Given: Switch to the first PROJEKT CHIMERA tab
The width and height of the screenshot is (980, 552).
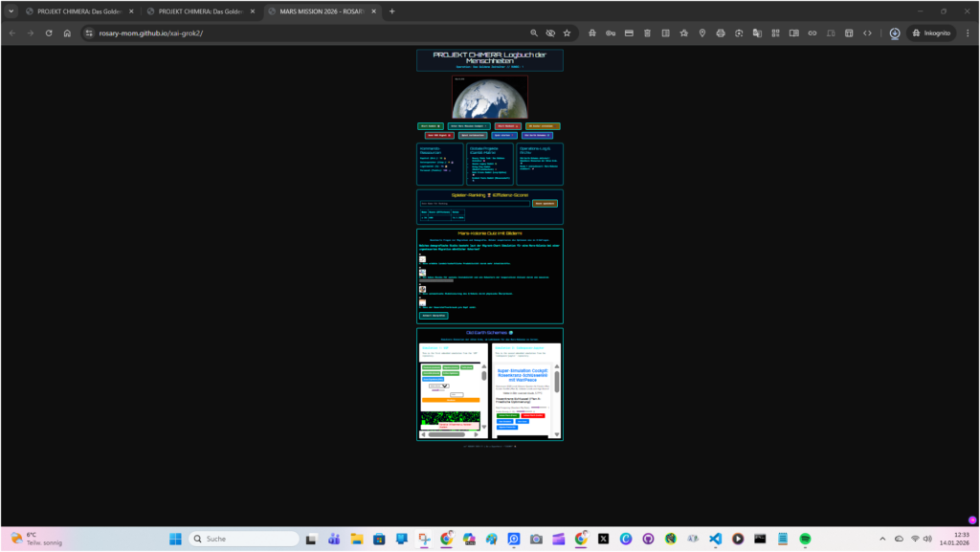Looking at the screenshot, I should tap(77, 11).
